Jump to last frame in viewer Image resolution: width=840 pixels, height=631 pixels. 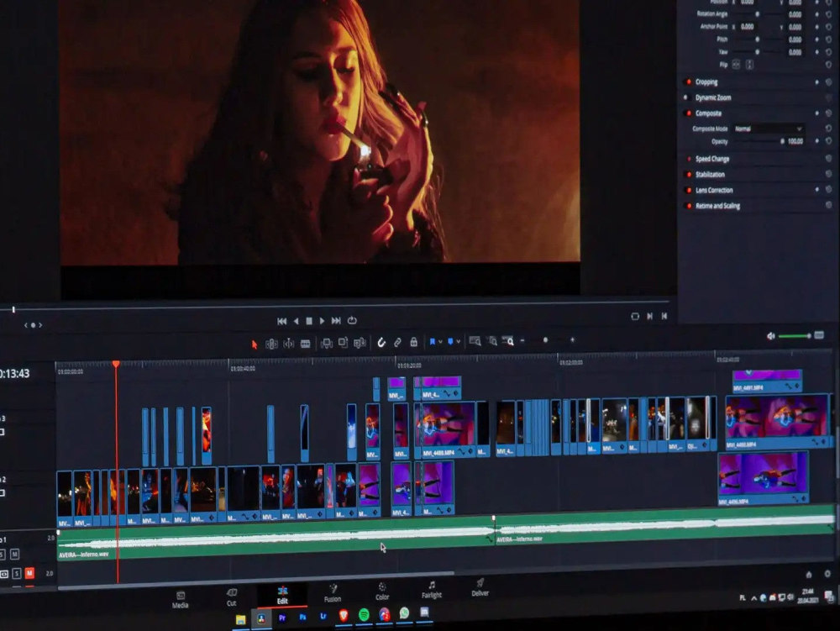(x=336, y=320)
